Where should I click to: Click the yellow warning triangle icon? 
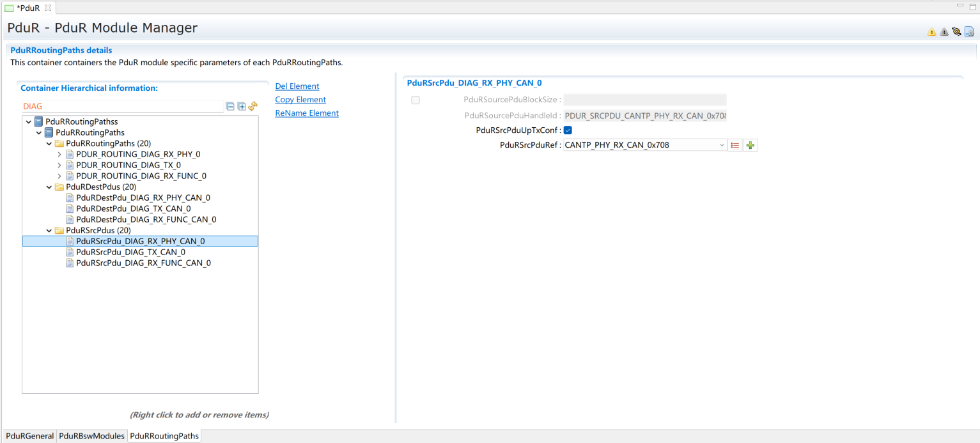click(931, 32)
